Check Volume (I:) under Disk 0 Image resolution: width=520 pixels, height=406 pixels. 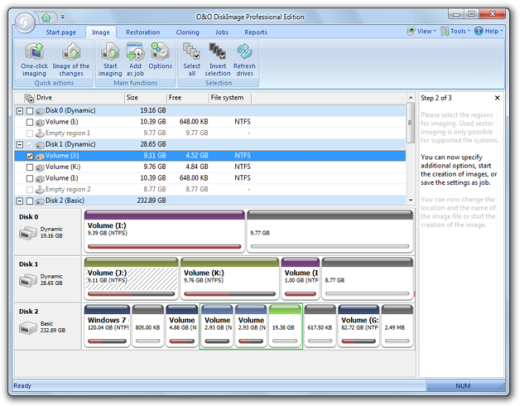click(x=30, y=122)
